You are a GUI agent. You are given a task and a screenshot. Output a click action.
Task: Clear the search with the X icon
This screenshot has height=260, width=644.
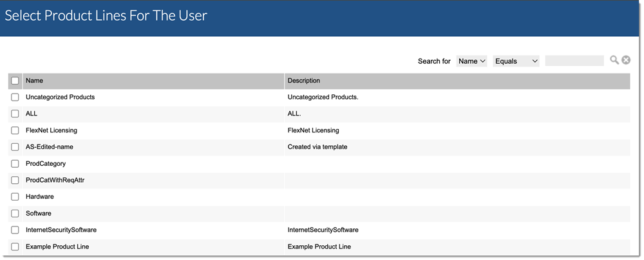(x=625, y=61)
